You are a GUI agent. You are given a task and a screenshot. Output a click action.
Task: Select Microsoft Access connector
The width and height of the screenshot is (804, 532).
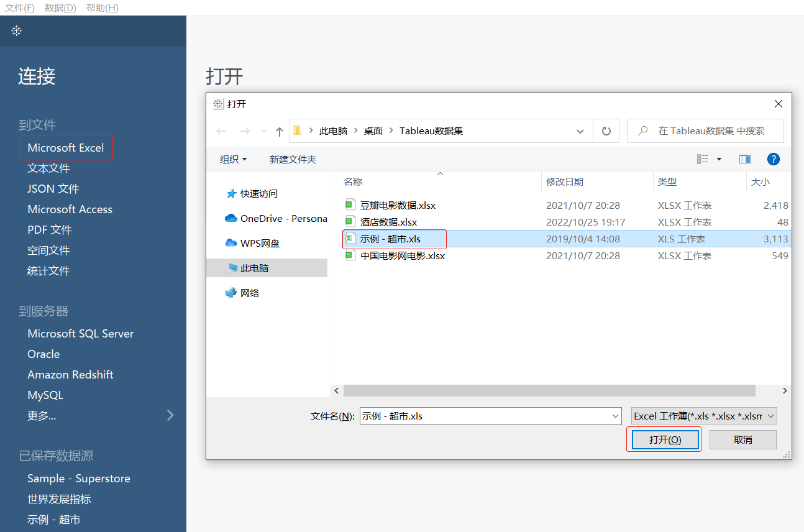(x=70, y=209)
